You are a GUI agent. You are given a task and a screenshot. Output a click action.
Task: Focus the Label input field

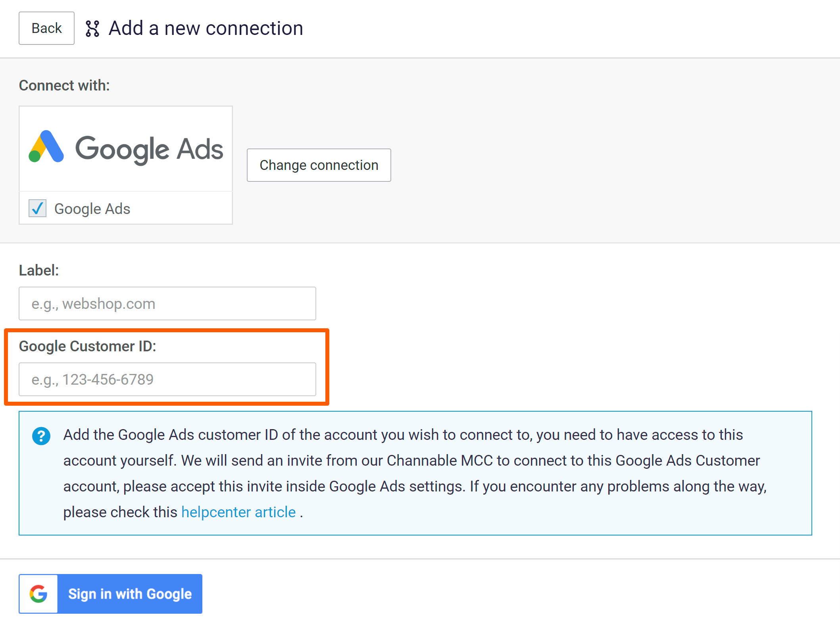167,304
